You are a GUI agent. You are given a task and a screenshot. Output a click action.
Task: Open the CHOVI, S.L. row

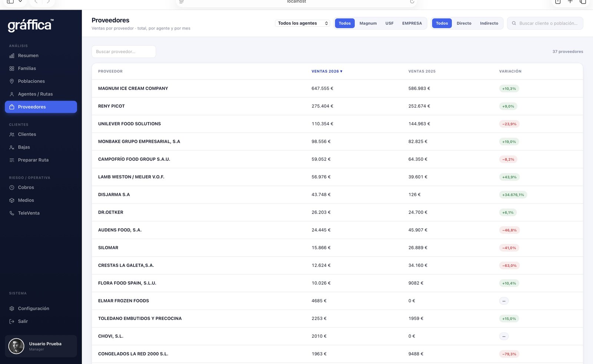tap(337, 336)
